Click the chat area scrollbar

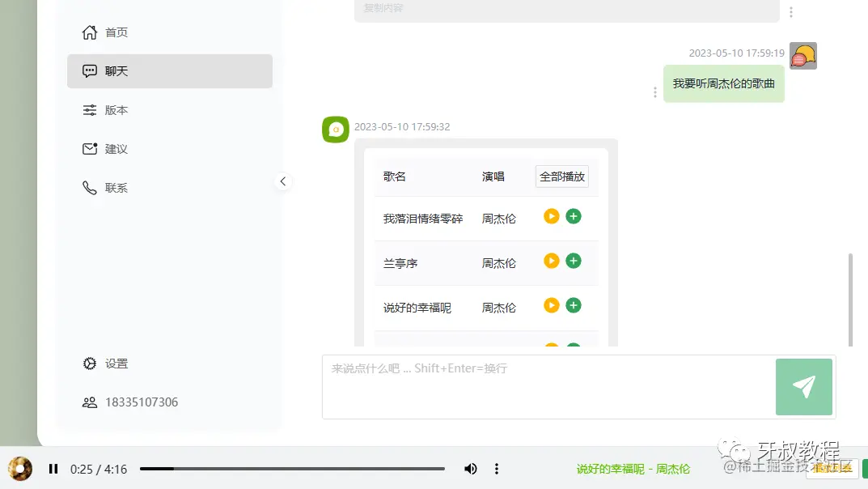coord(851,299)
